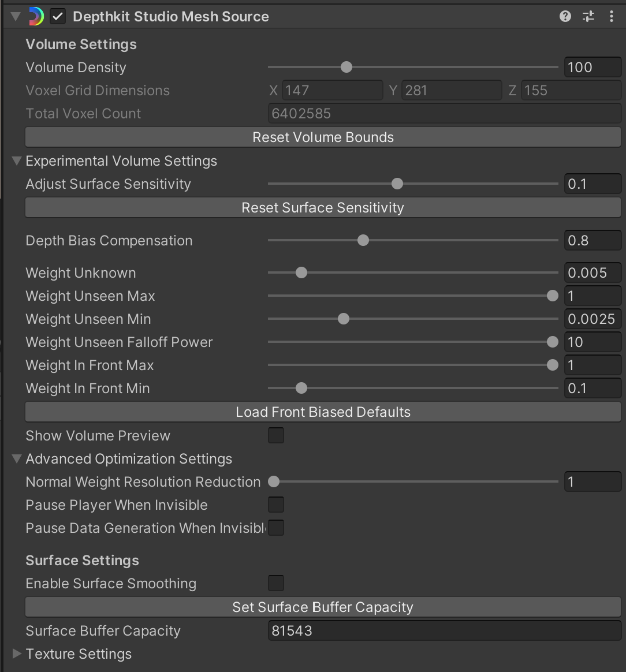The width and height of the screenshot is (626, 672).
Task: Click Weight Unseen Falloff Power value field
Action: point(593,342)
